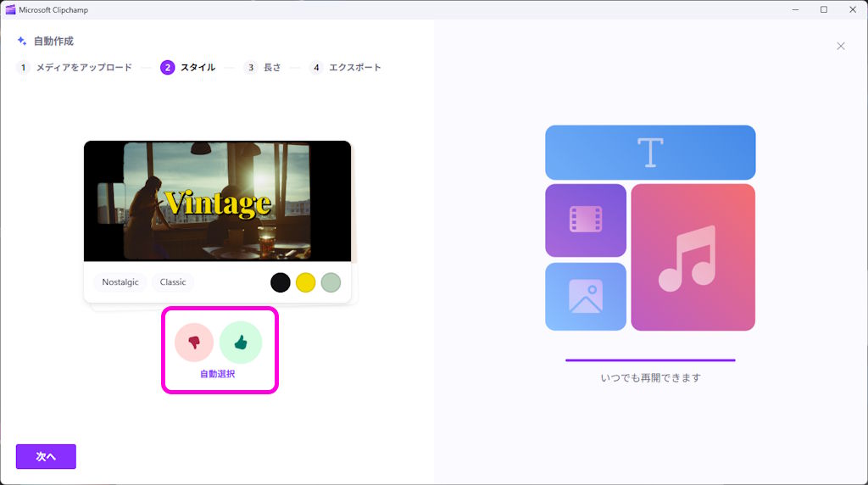Image resolution: width=868 pixels, height=485 pixels.
Task: Click the music note tile
Action: 693,258
